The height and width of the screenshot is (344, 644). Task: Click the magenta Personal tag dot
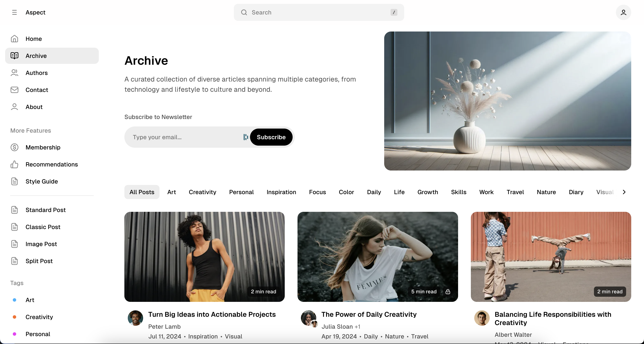point(14,334)
